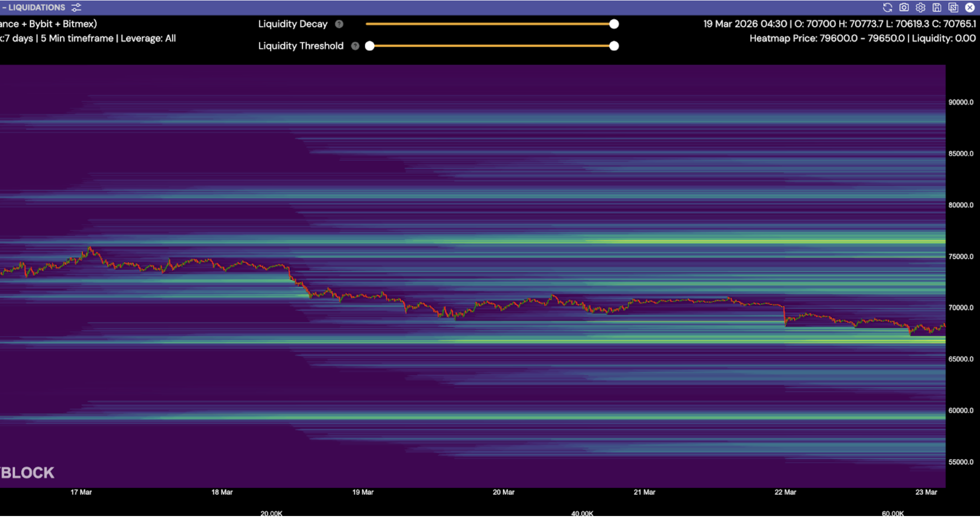The height and width of the screenshot is (517, 980).
Task: Click the 65000.0 price axis label
Action: [x=961, y=359]
